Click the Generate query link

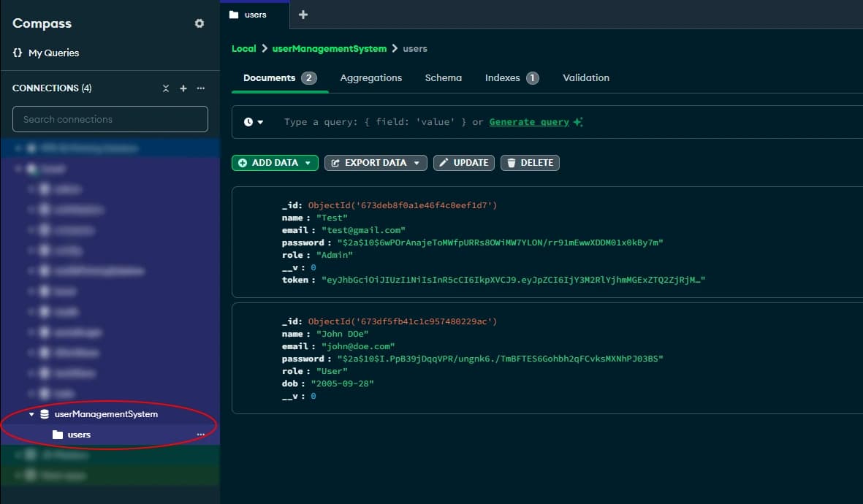point(528,121)
